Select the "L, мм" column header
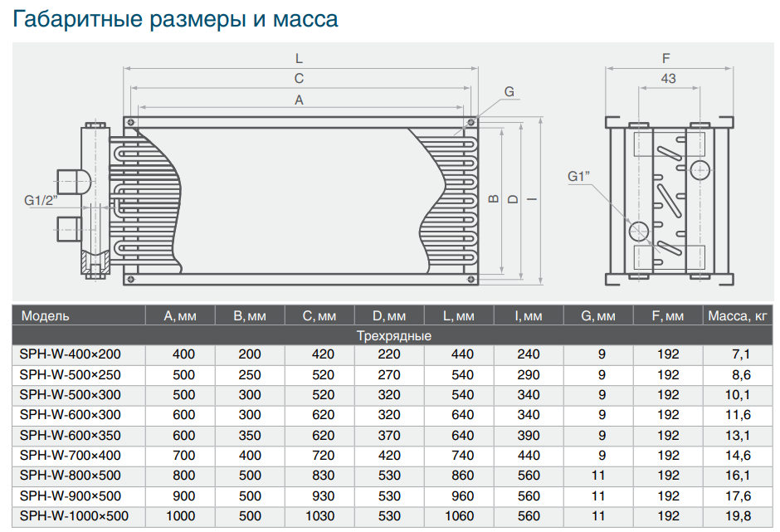 pyautogui.click(x=459, y=315)
